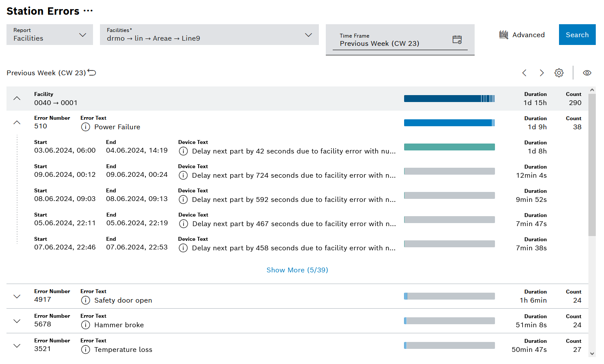The width and height of the screenshot is (604, 364).
Task: Reset time frame using the undo arrow
Action: [91, 72]
